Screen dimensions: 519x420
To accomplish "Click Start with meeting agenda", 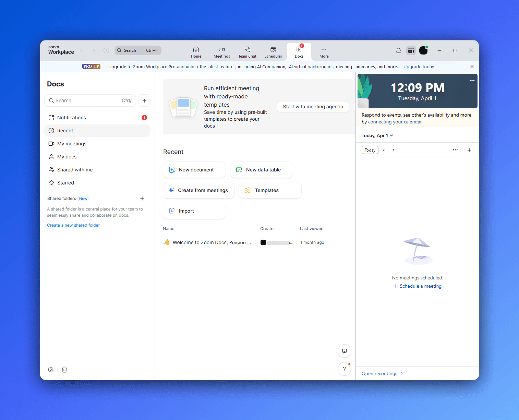I will [x=313, y=107].
